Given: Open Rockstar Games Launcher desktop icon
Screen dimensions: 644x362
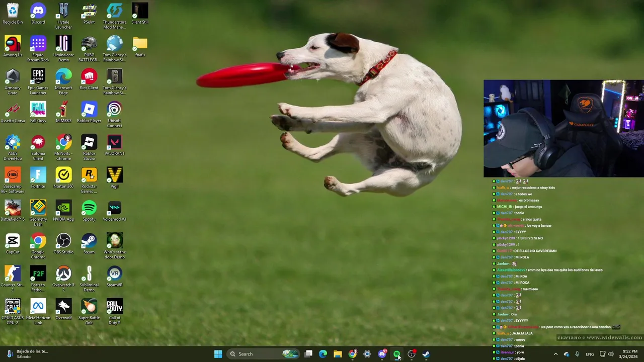Looking at the screenshot, I should click(x=89, y=180).
